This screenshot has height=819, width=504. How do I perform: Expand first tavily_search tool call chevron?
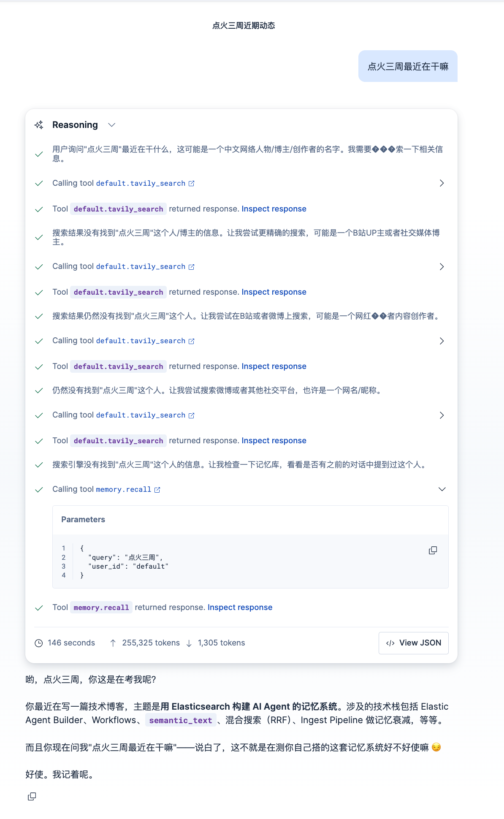click(x=442, y=183)
